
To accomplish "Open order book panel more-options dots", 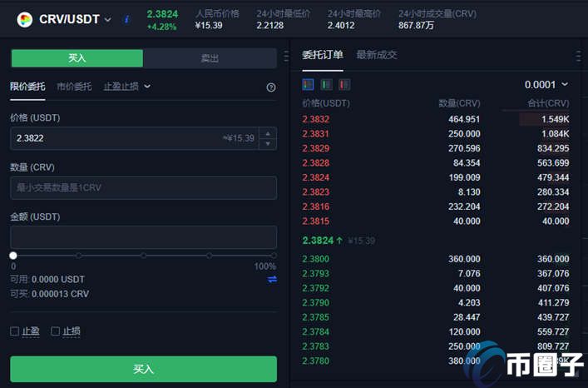I will pos(578,56).
